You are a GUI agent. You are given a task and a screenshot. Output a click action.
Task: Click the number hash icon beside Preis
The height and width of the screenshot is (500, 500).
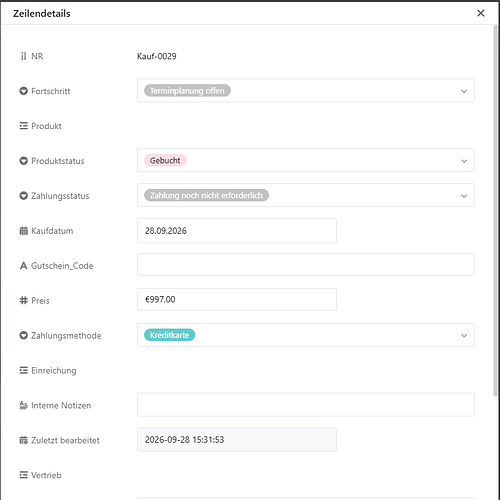pos(23,301)
